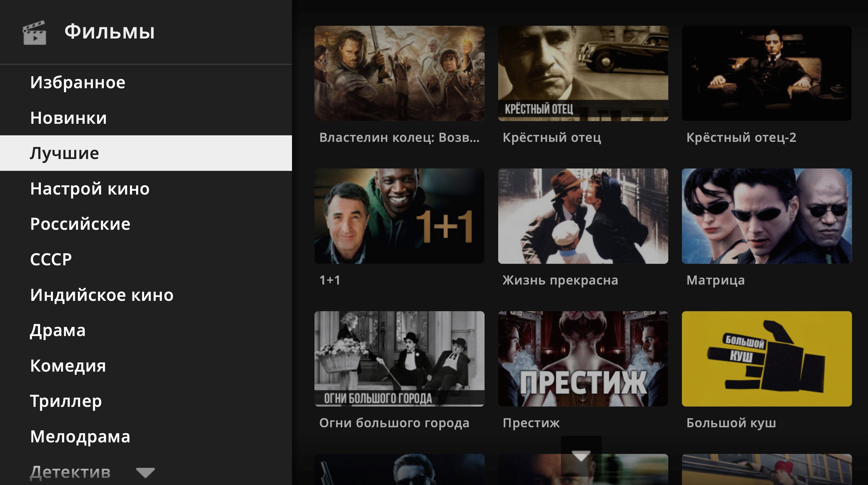Open the Властелин колец movie poster
The image size is (868, 485).
point(399,73)
